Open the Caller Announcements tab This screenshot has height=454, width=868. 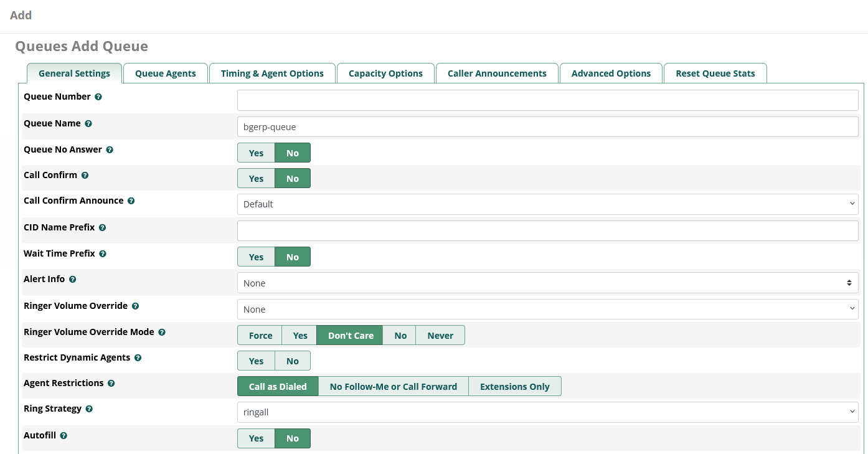(497, 73)
